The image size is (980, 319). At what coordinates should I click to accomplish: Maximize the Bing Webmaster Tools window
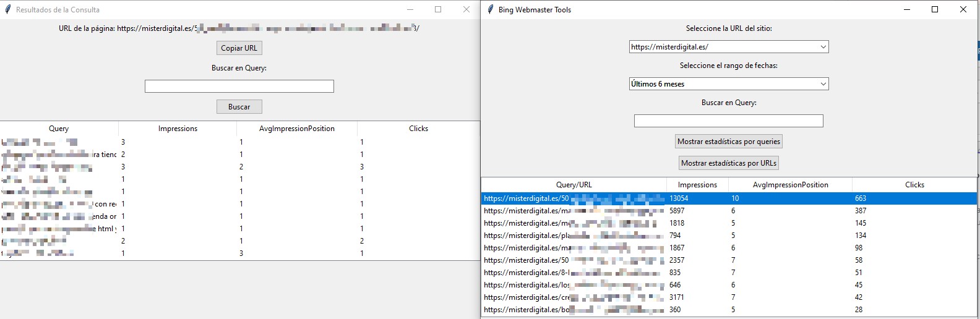[935, 9]
